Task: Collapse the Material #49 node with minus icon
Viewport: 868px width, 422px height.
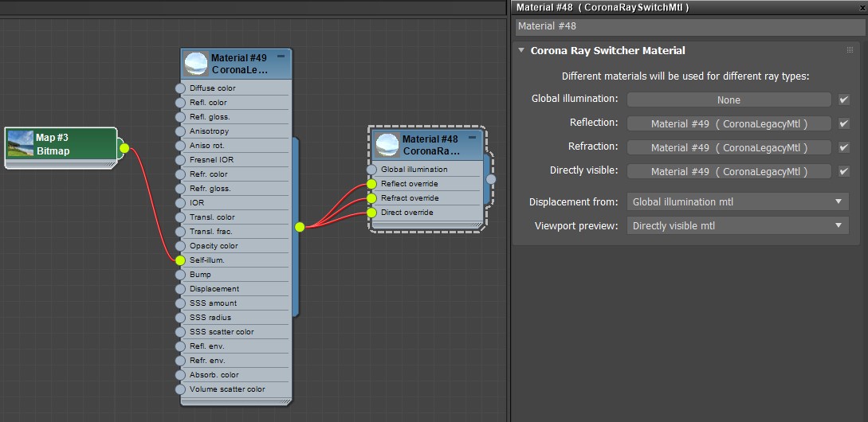Action: point(281,57)
